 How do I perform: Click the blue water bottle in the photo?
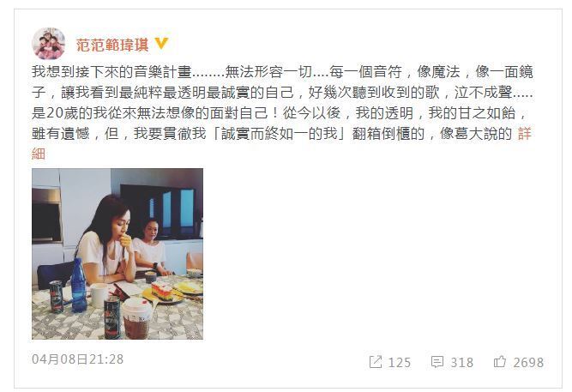point(78,286)
